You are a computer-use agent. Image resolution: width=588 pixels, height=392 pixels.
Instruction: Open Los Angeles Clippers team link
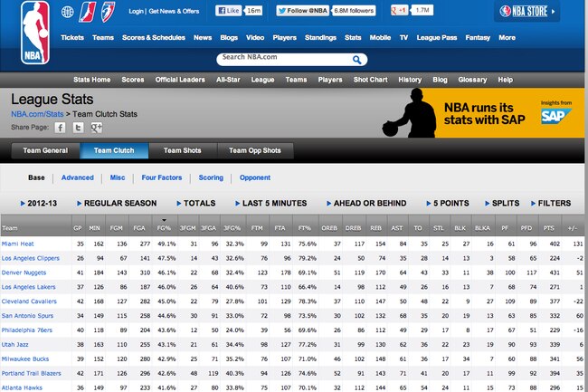[31, 258]
